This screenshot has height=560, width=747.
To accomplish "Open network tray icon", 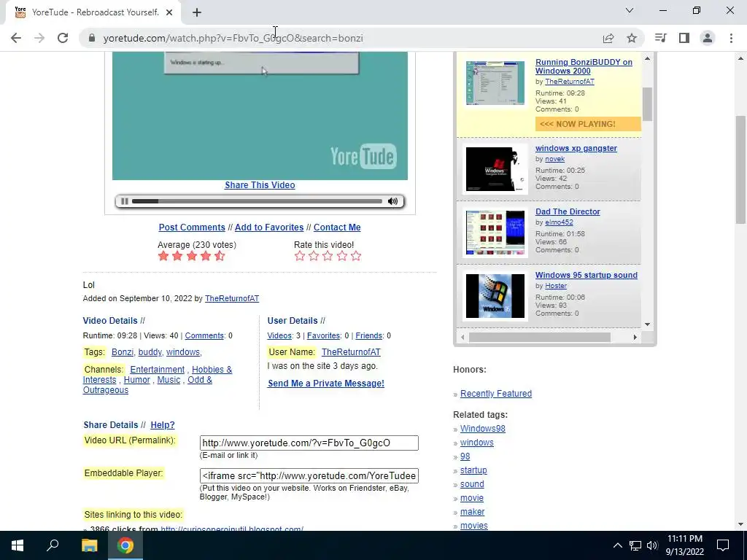I will 635,545.
